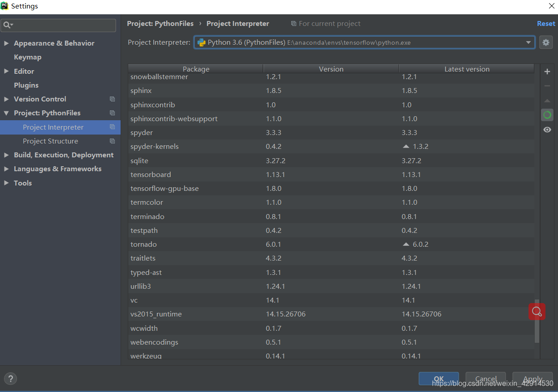The height and width of the screenshot is (392, 558).
Task: Click the Apply button
Action: [x=533, y=379]
